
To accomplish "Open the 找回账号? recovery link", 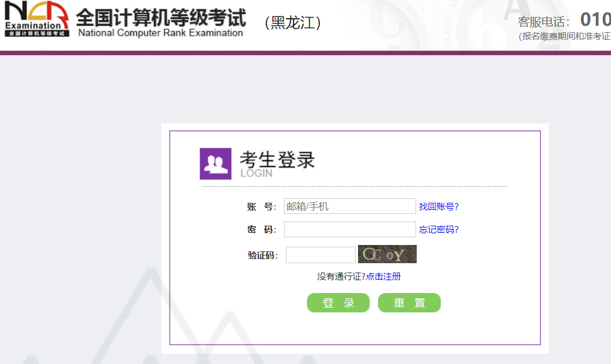I will pyautogui.click(x=438, y=206).
